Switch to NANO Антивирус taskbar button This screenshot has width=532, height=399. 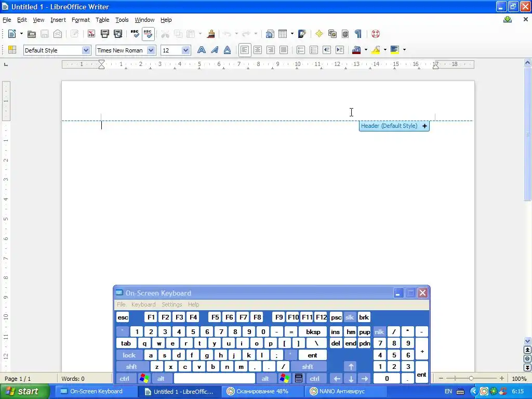(345, 392)
